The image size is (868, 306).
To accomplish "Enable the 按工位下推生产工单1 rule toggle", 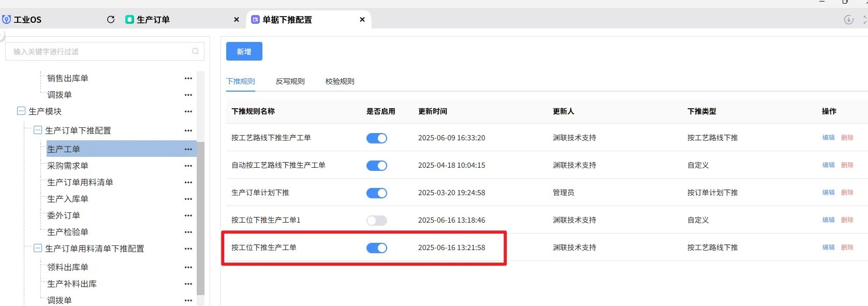I will [376, 221].
